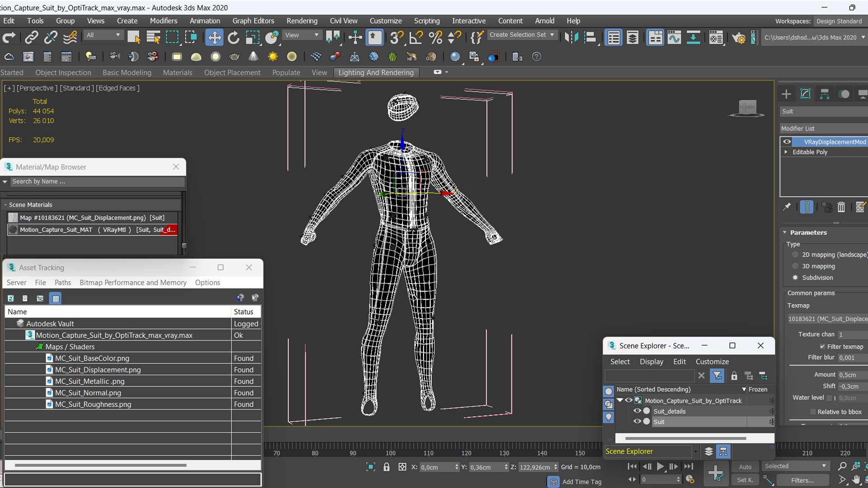Click the Select and Link icon
Image resolution: width=868 pixels, height=488 pixels.
coord(31,38)
